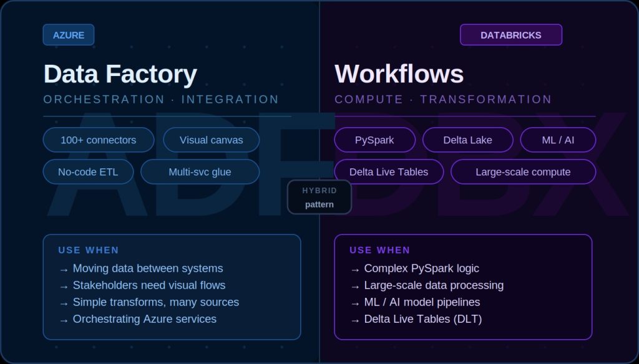The height and width of the screenshot is (364, 639).
Task: Select the PySpark pill
Action: 374,140
